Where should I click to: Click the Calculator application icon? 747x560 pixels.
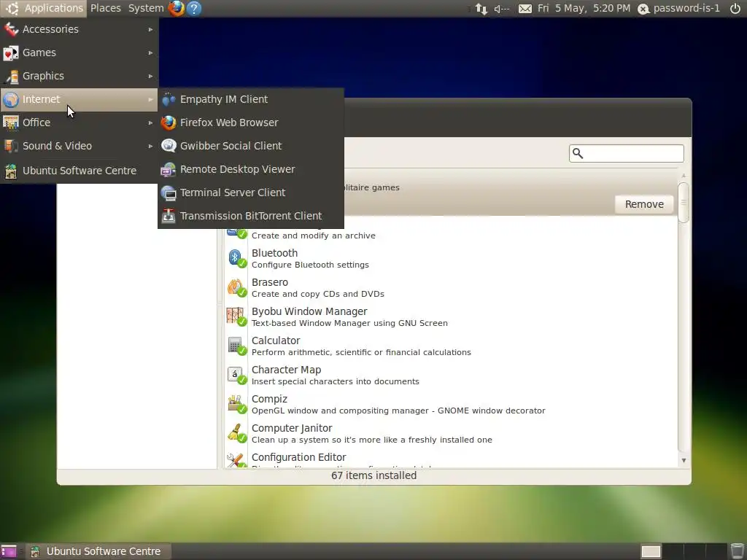click(236, 346)
